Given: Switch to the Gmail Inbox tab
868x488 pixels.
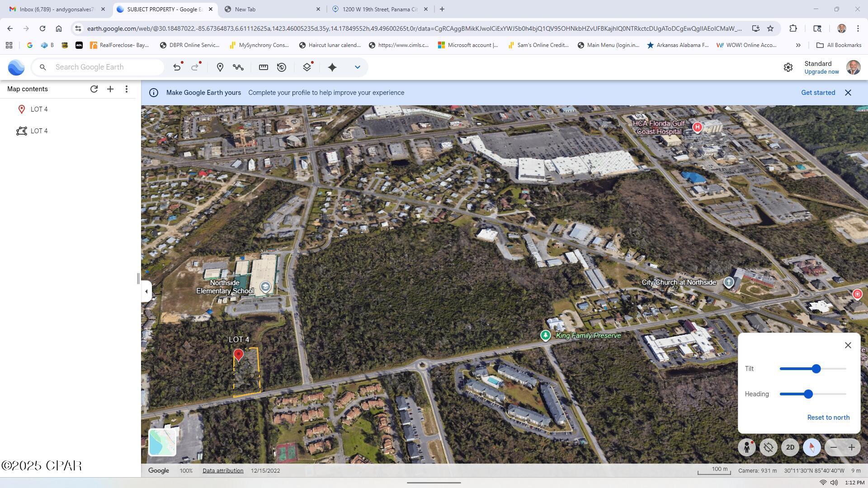Looking at the screenshot, I should [x=57, y=9].
